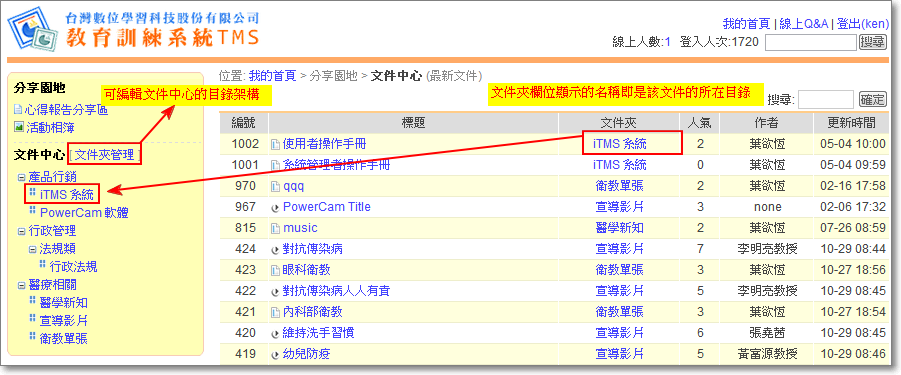Collapse the 法規類 tree node
This screenshot has height=375, width=901.
pos(32,249)
